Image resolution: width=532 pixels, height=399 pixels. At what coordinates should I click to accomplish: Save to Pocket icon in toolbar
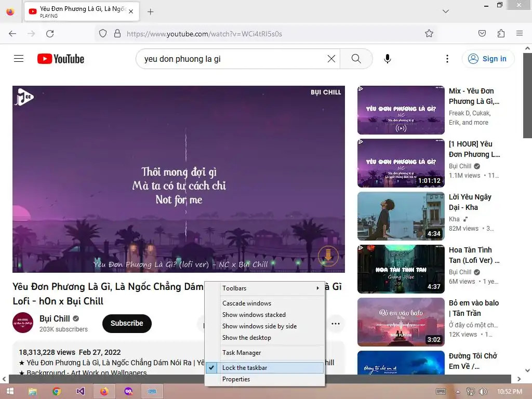(482, 34)
